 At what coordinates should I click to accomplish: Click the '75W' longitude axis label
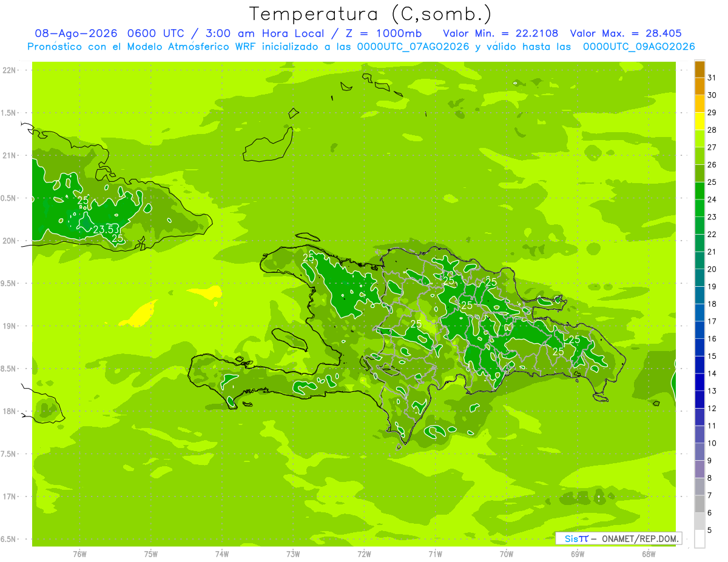click(150, 554)
